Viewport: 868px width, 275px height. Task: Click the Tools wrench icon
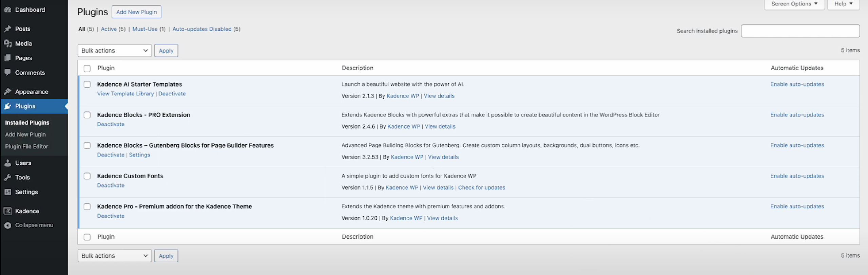click(x=8, y=177)
